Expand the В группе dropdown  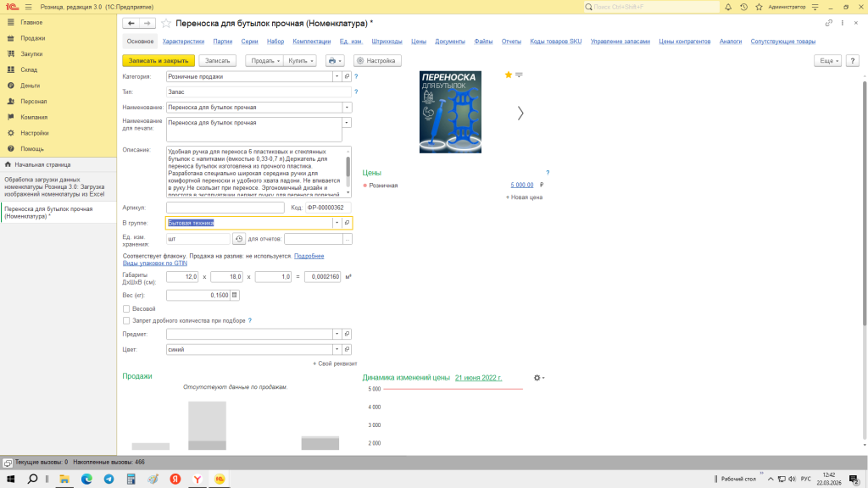click(337, 223)
